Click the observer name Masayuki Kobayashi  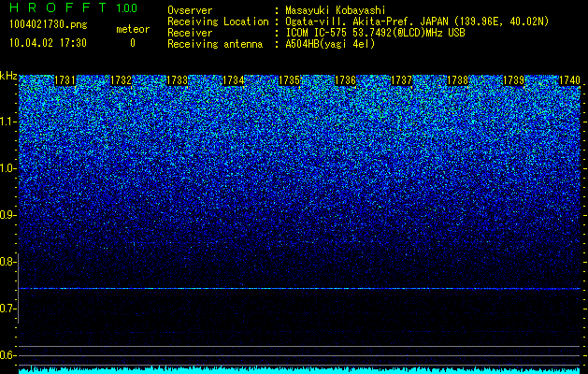336,10
